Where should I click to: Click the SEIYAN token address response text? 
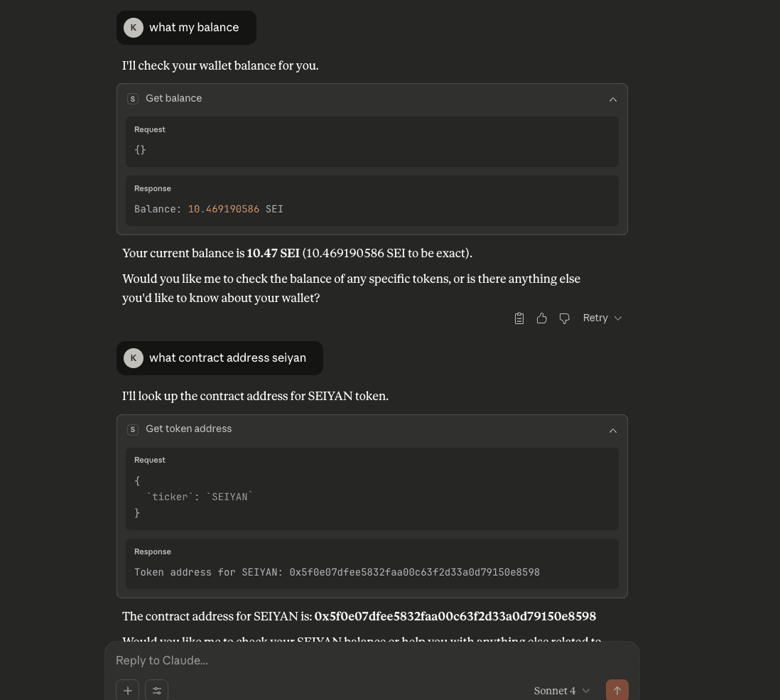[x=337, y=572]
